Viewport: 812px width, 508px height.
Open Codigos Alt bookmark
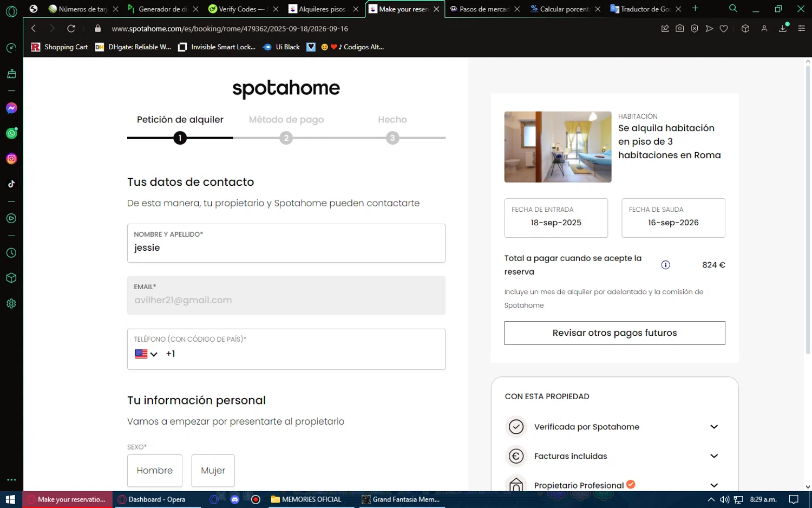point(352,47)
